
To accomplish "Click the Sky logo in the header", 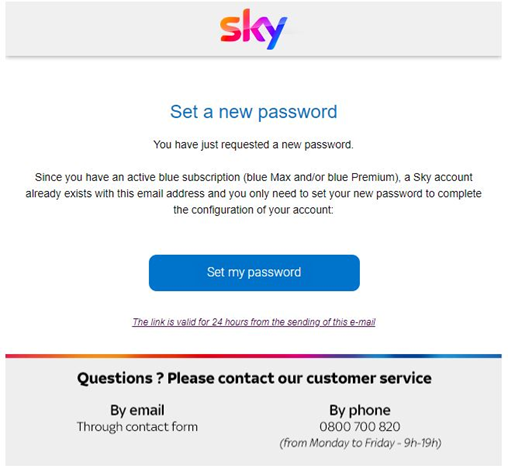I will (x=253, y=29).
